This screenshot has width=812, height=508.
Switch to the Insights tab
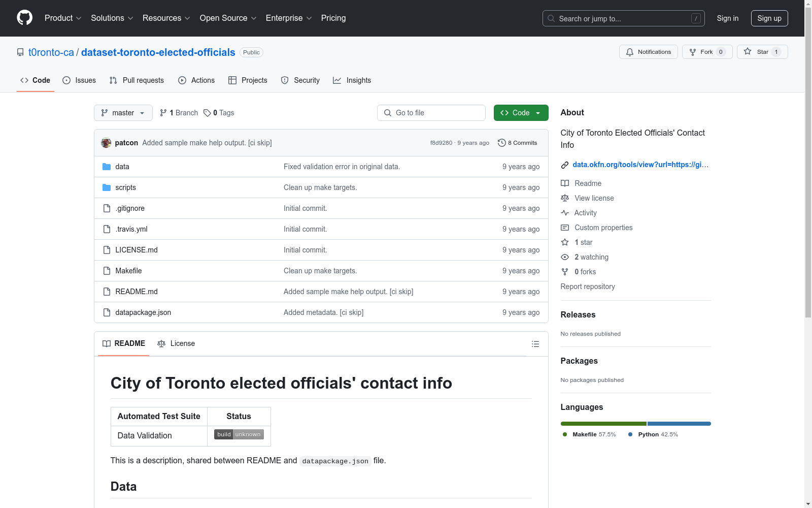(x=352, y=80)
